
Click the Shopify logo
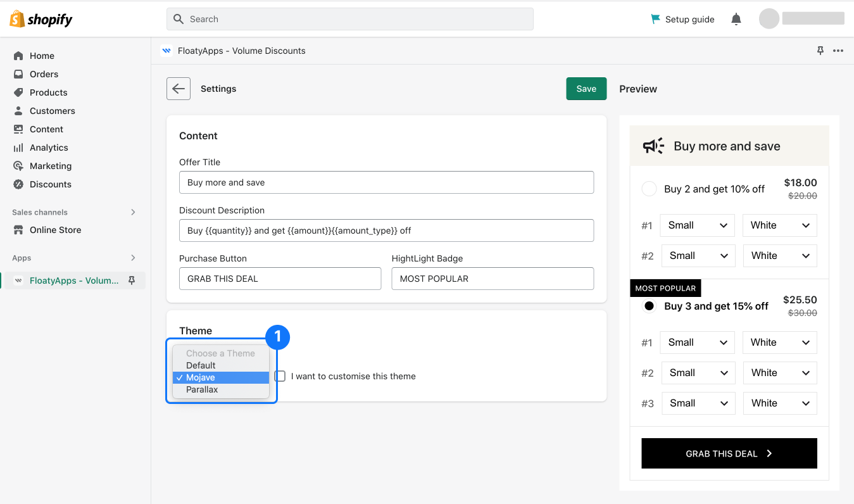tap(41, 19)
